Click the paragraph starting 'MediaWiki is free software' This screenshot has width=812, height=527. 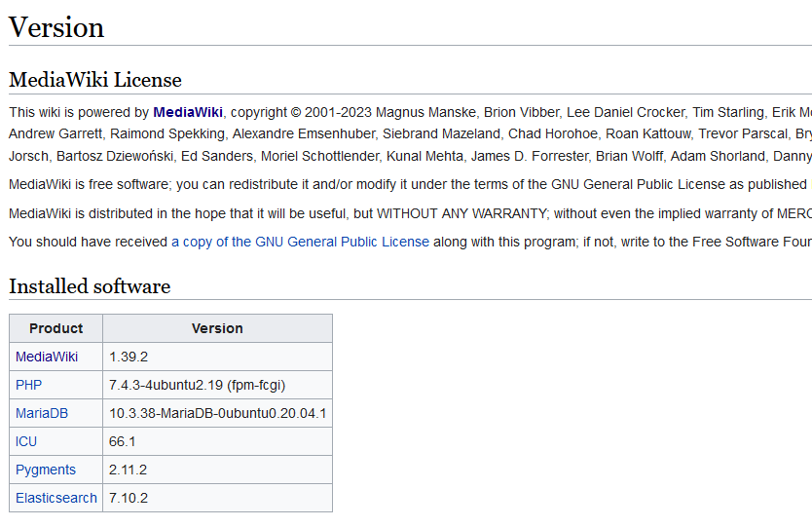pos(410,184)
